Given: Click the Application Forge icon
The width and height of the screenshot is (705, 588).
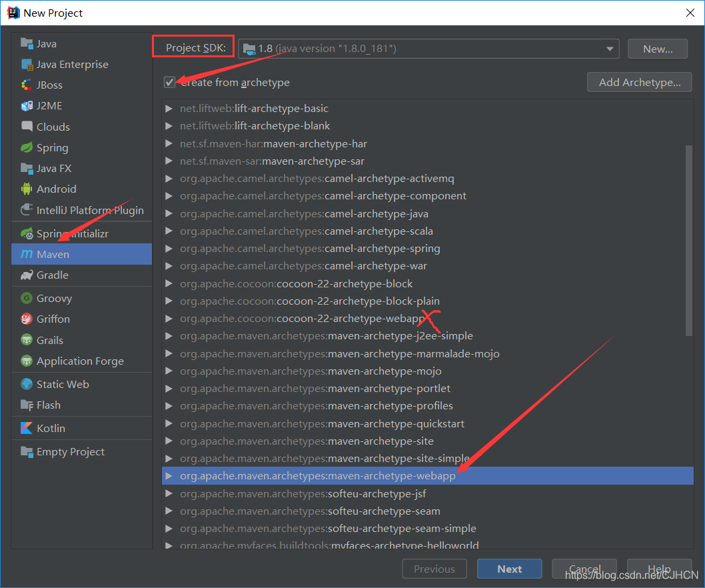Looking at the screenshot, I should [x=27, y=361].
